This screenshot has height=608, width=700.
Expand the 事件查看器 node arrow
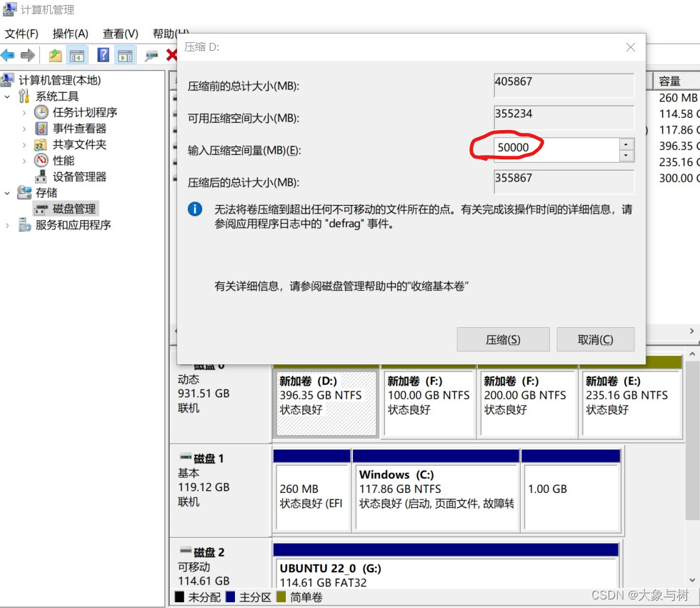coord(24,129)
